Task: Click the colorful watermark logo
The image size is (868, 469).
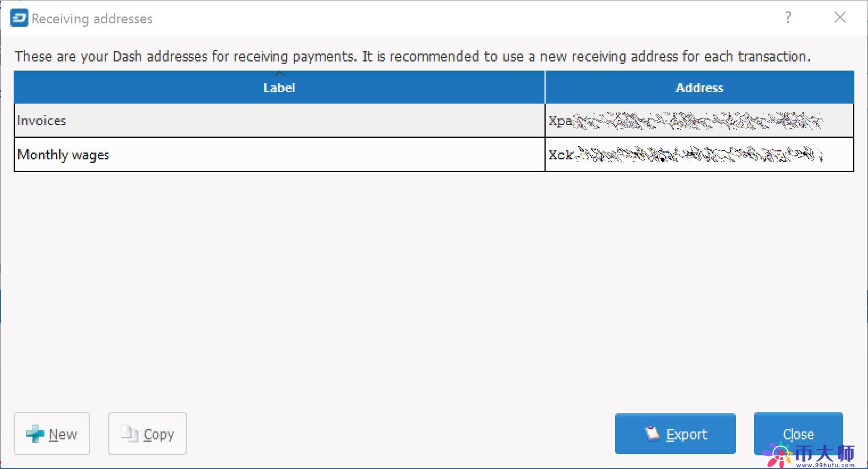Action: coord(778,455)
